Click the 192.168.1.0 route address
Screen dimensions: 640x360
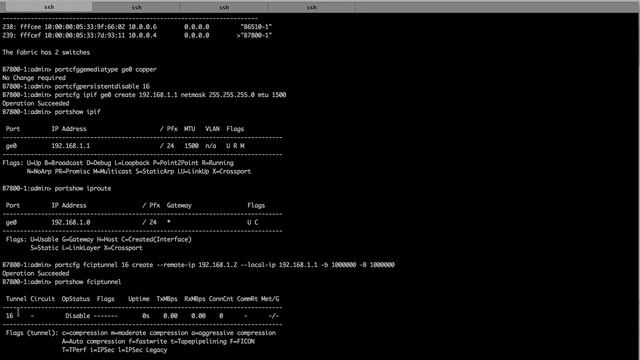point(71,223)
